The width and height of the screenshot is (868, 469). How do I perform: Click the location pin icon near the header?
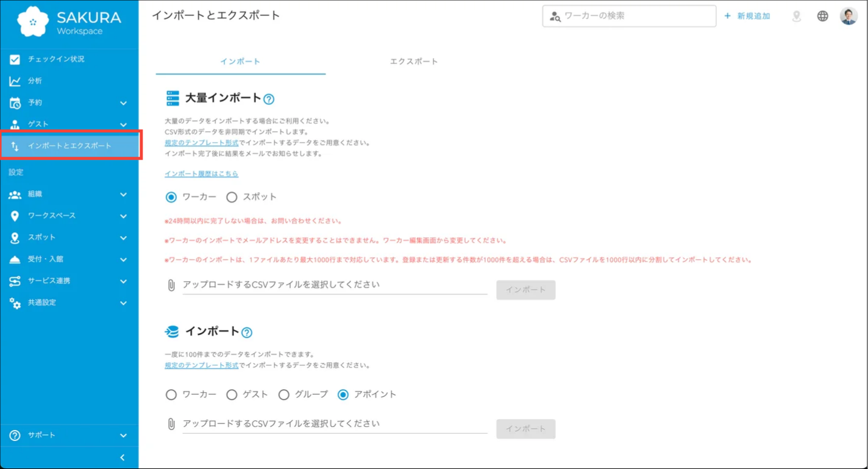796,16
